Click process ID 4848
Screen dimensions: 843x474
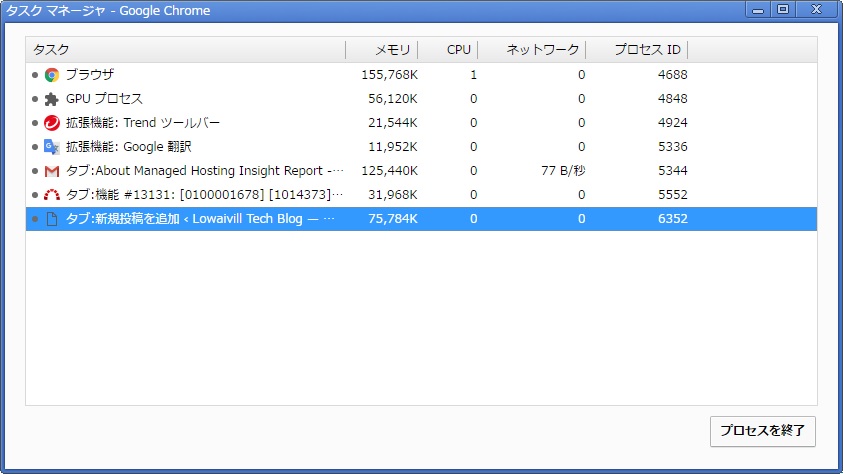tap(673, 99)
